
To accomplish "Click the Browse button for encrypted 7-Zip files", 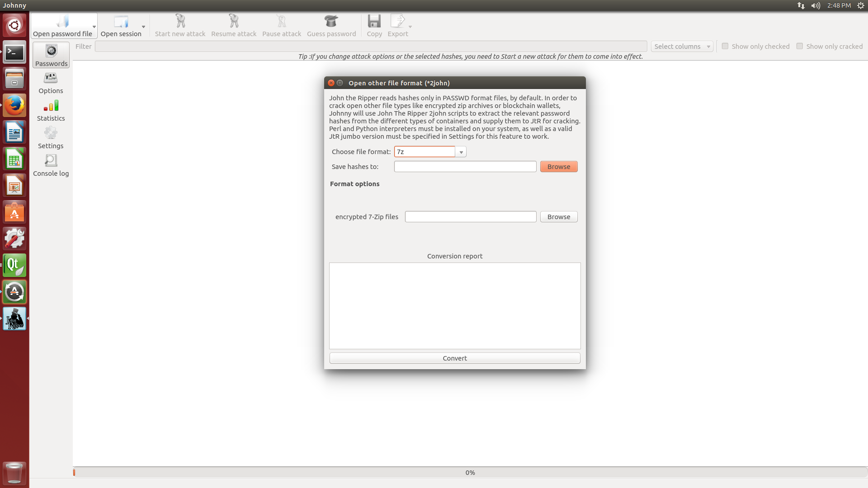I will [x=559, y=216].
